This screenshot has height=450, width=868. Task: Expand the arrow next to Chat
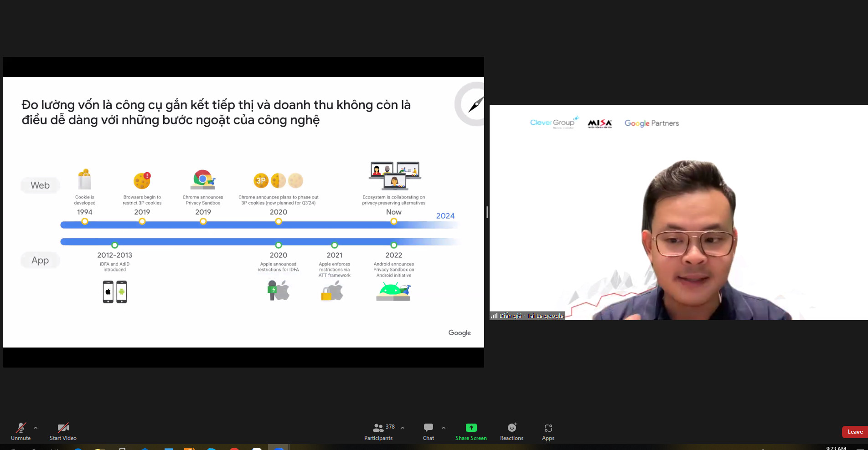click(444, 428)
